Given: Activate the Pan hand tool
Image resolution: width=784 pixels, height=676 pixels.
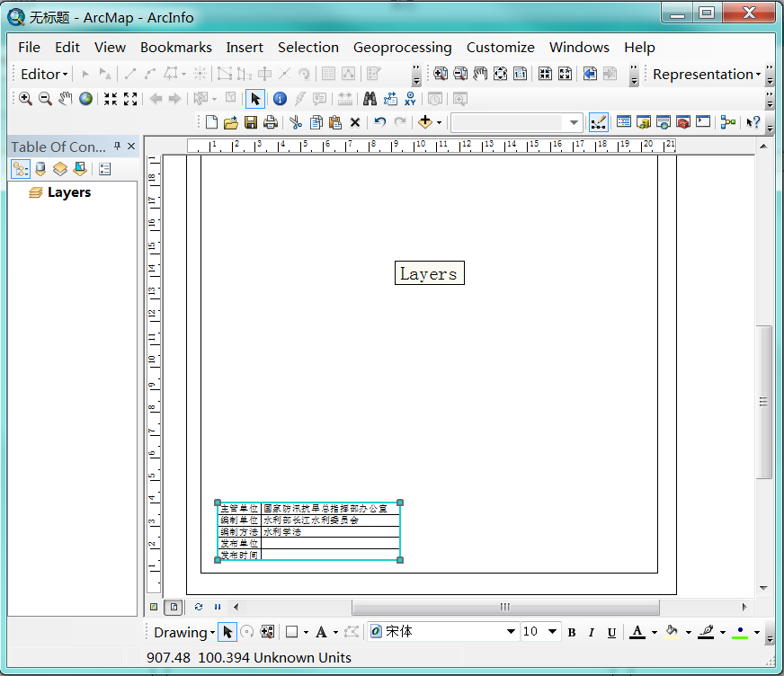Looking at the screenshot, I should tap(65, 99).
